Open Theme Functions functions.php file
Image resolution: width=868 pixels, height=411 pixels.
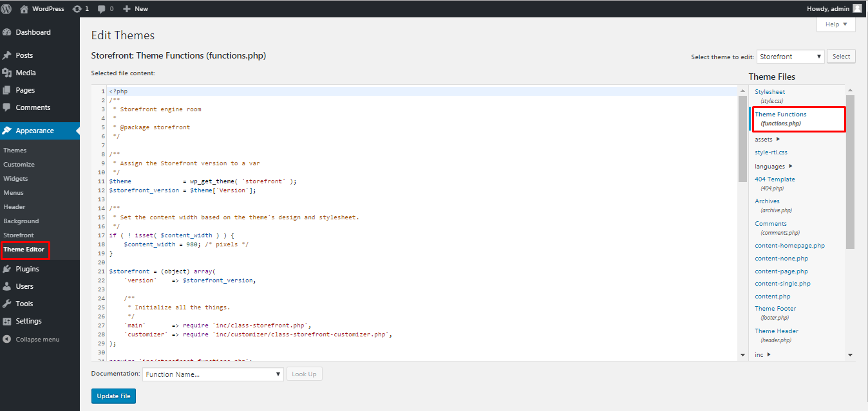point(780,118)
